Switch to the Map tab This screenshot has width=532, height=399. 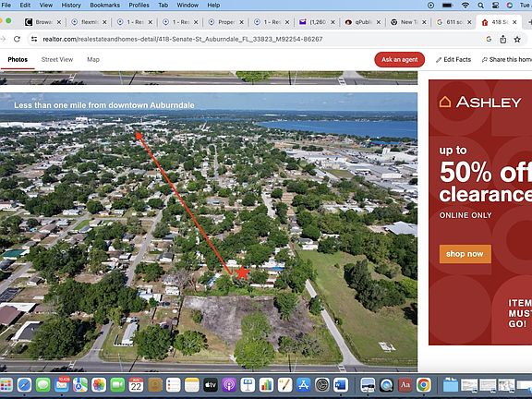93,59
